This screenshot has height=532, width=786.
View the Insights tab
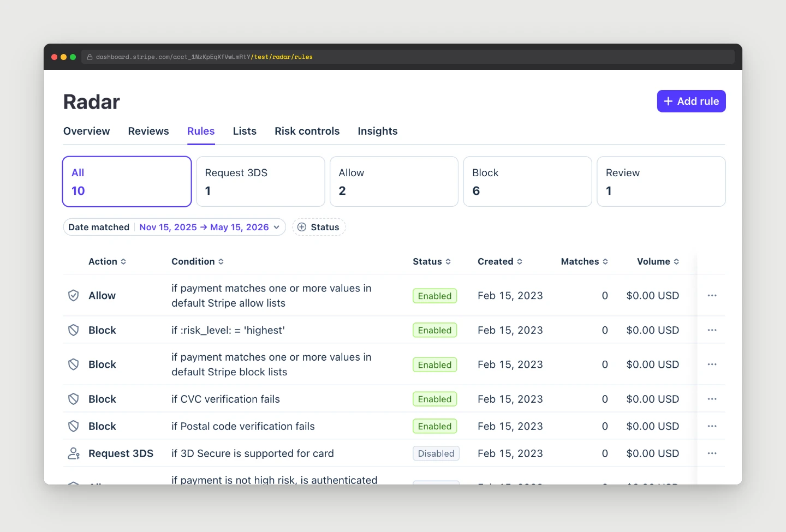coord(378,131)
